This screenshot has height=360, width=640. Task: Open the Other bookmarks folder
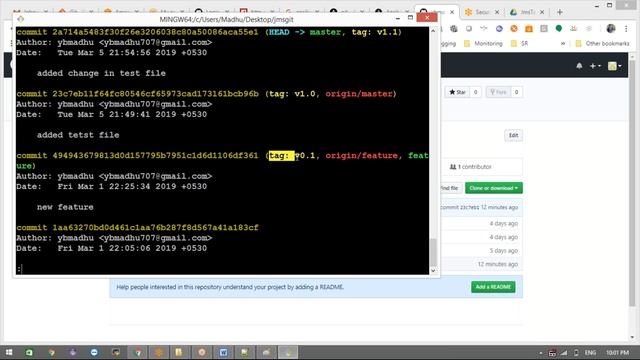(602, 43)
